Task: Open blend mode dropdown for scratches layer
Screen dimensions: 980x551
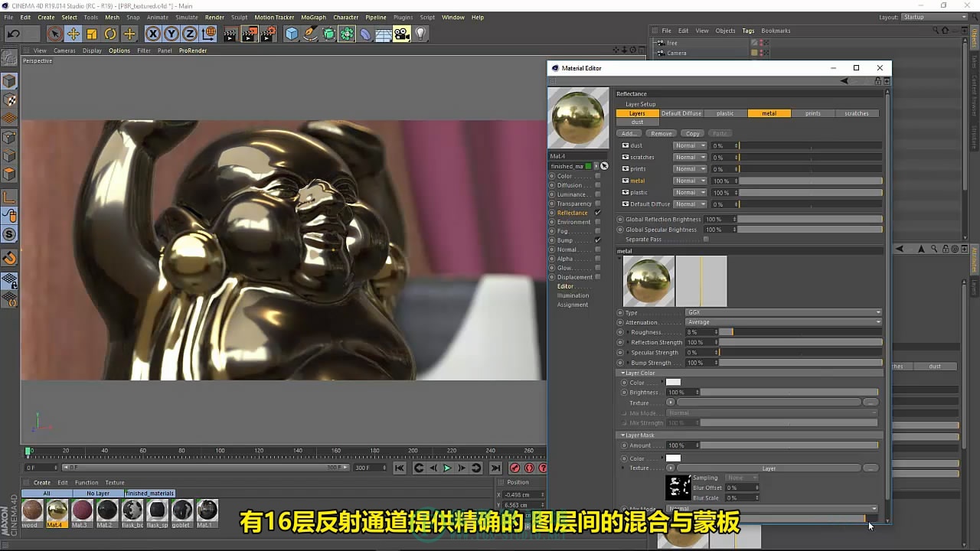Action: click(689, 157)
